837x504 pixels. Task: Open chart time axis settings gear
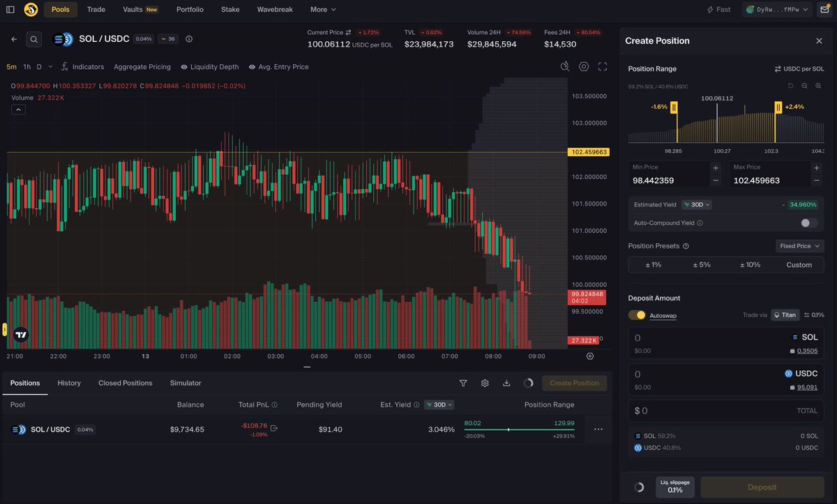[x=590, y=356]
